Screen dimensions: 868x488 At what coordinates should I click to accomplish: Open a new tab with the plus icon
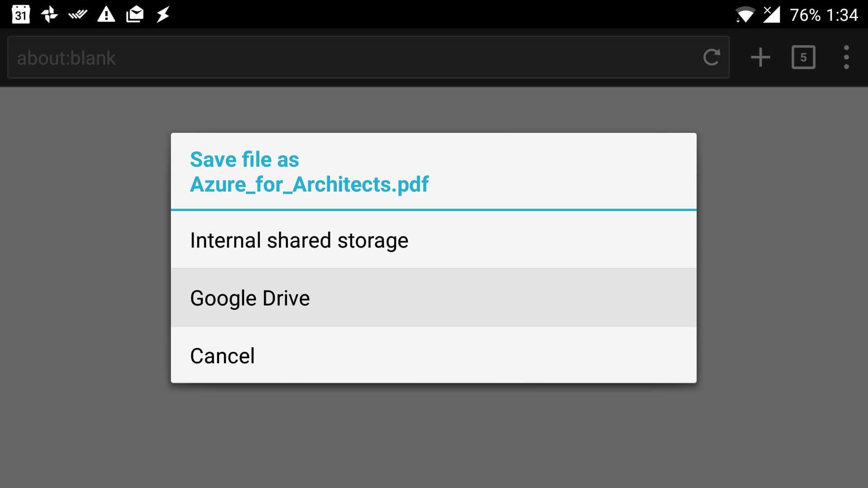(760, 57)
